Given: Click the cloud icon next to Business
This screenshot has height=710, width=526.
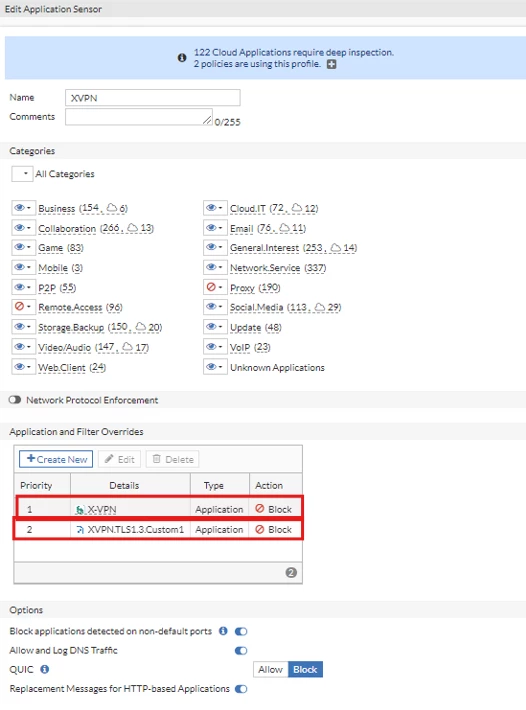Looking at the screenshot, I should pyautogui.click(x=111, y=208).
